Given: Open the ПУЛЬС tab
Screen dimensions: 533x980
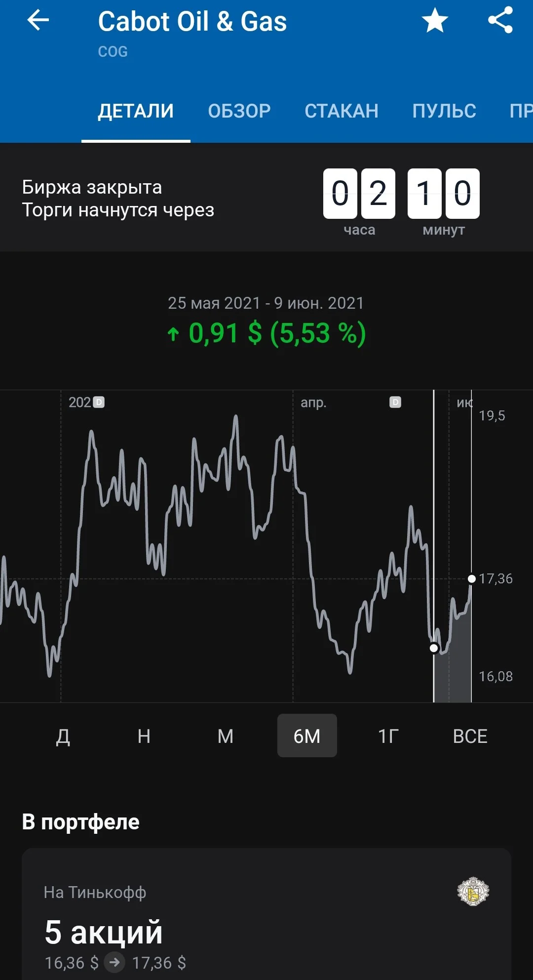Looking at the screenshot, I should 444,111.
